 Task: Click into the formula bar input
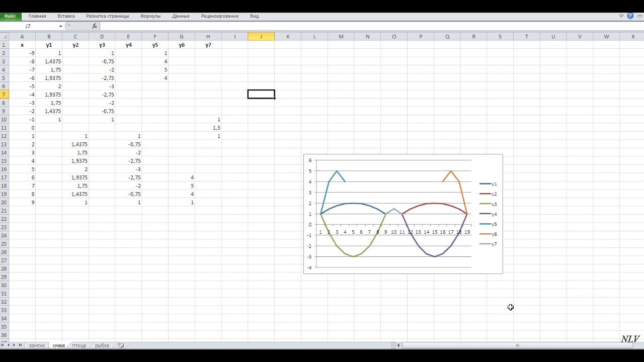(371, 26)
